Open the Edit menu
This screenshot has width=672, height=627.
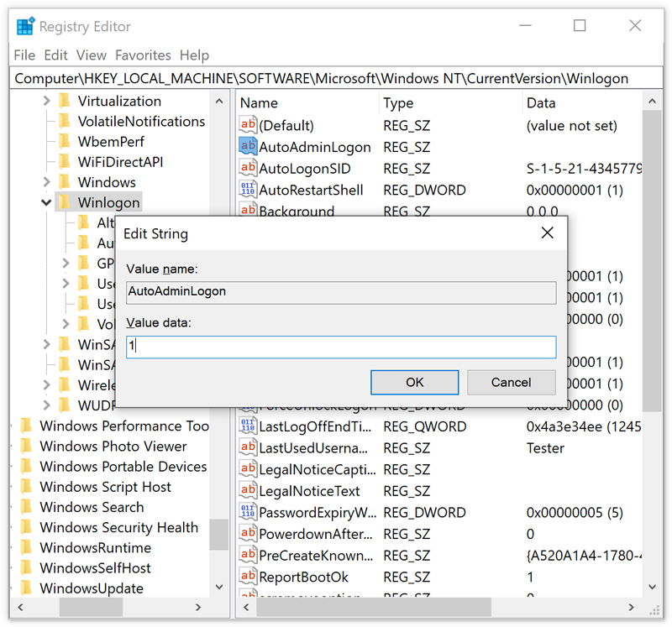click(x=55, y=55)
